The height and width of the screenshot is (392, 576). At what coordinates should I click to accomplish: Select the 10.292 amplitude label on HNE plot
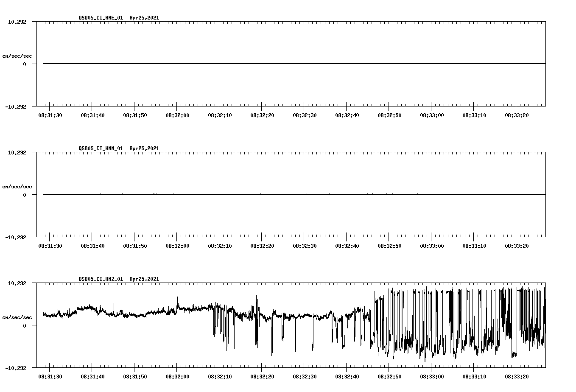[x=16, y=21]
